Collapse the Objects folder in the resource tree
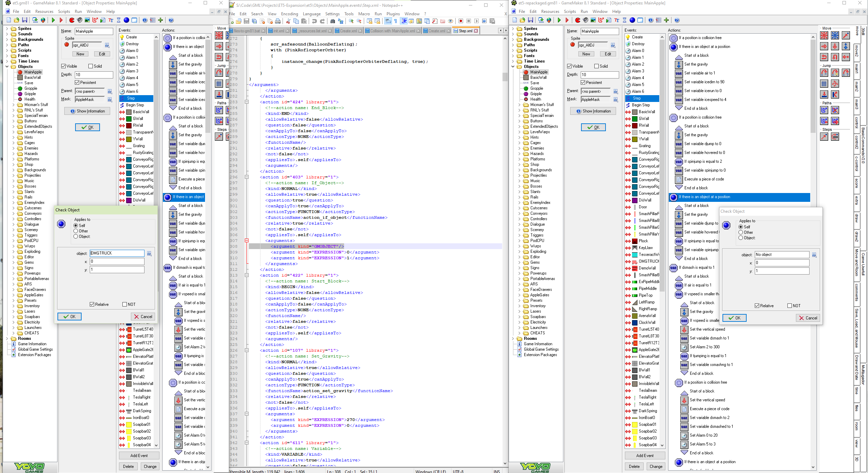 7,67
